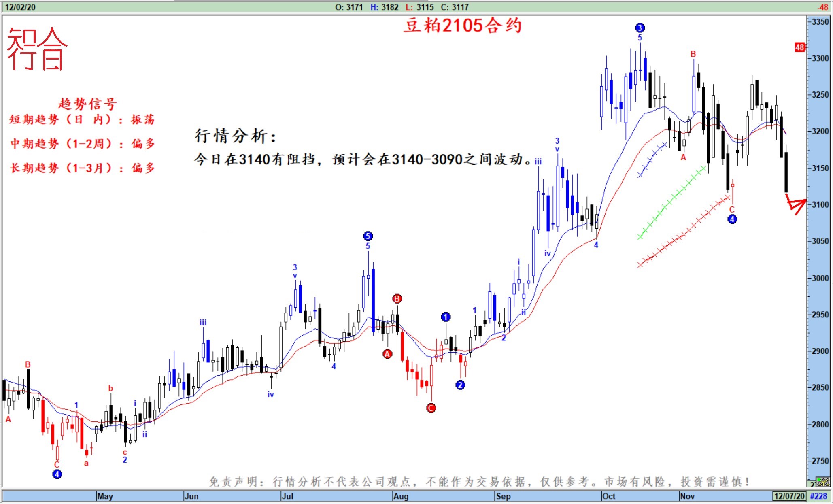This screenshot has height=504, width=833.
Task: Click the 3200 price level on axis
Action: [x=820, y=131]
